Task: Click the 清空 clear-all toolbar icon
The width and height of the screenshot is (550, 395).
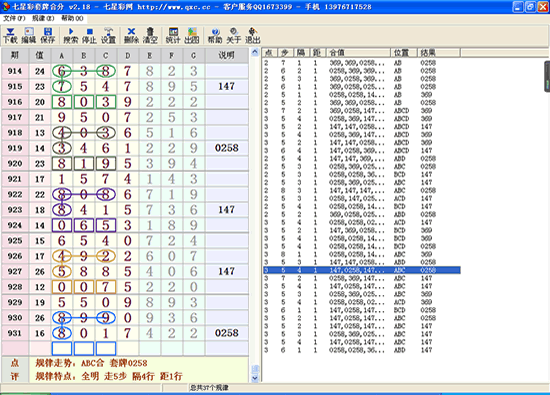Action: click(x=150, y=36)
